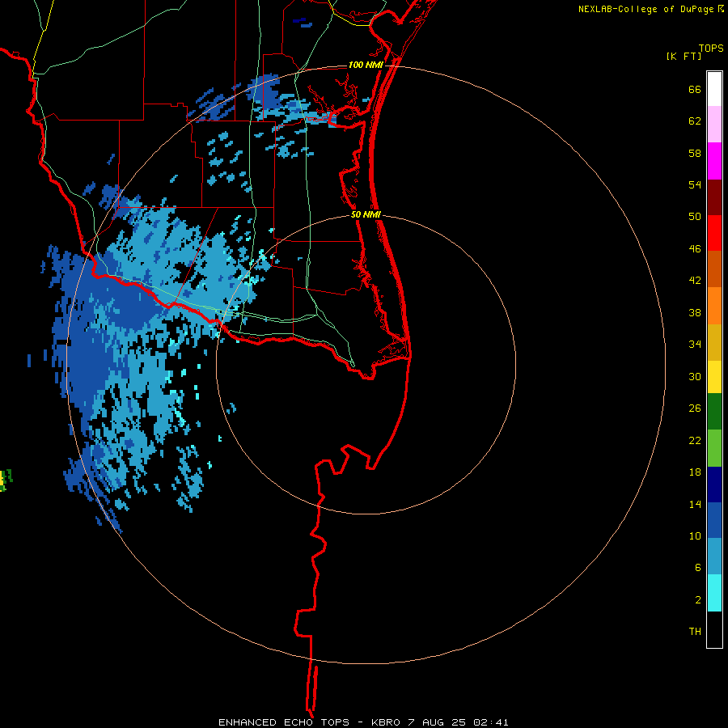Screen dimensions: 728x728
Task: Click the bright red 50 kft legend swatch
Action: tap(714, 233)
